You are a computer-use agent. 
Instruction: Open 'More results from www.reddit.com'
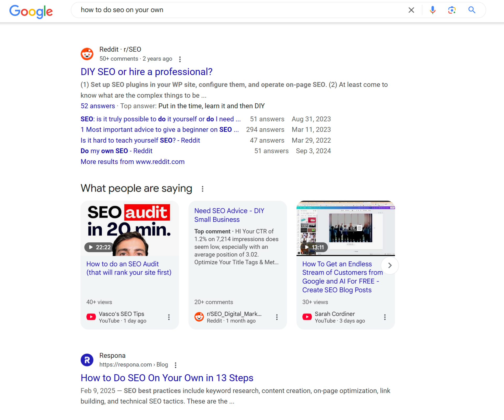[133, 162]
